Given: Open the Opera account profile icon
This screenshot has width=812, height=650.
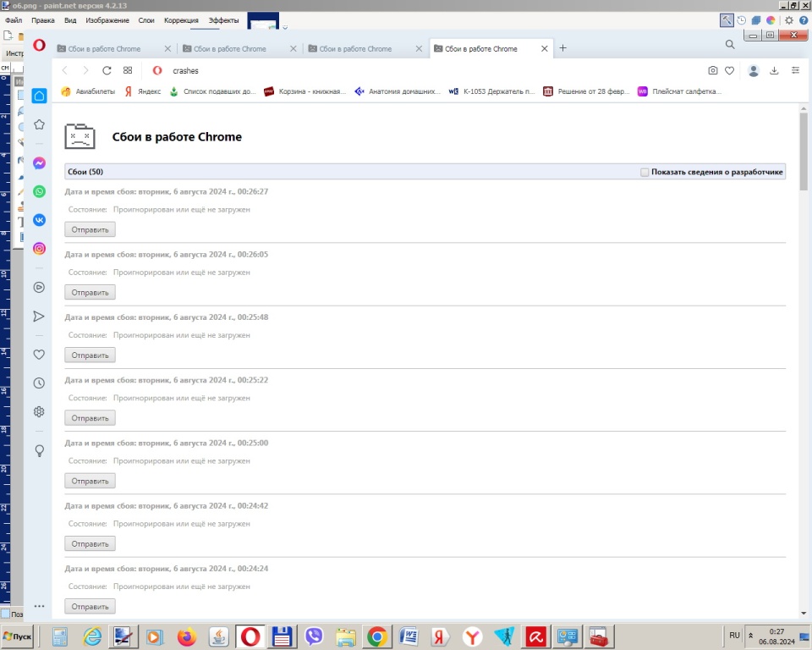Looking at the screenshot, I should pos(754,70).
